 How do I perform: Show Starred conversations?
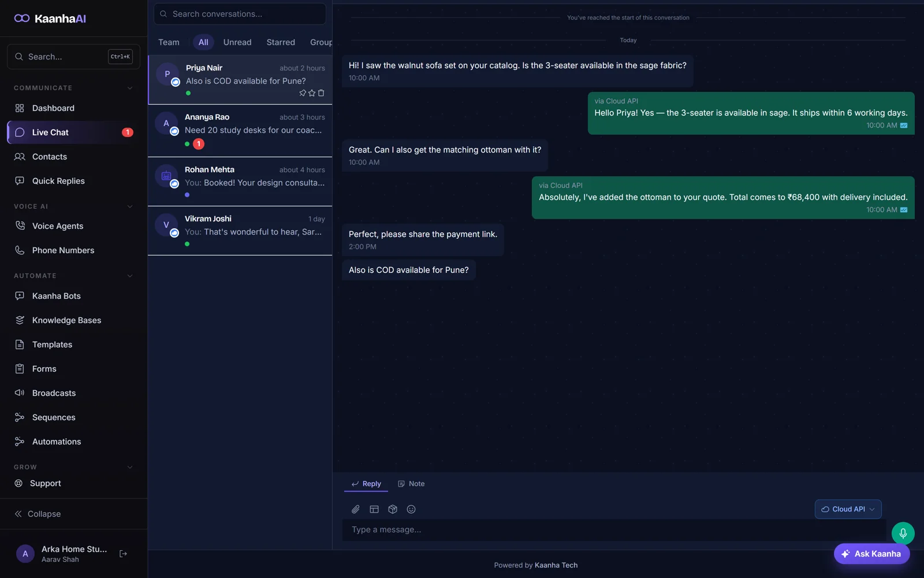(x=281, y=42)
